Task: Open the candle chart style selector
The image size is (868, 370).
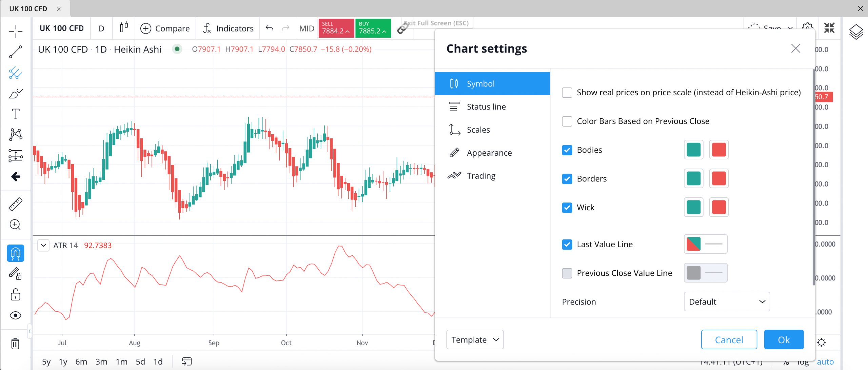Action: click(x=124, y=28)
